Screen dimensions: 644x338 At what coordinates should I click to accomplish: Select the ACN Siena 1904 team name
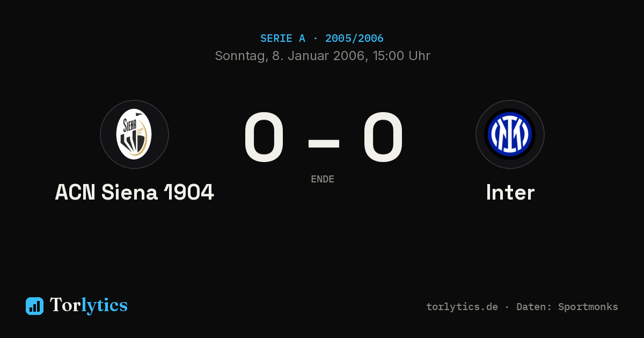tap(134, 193)
